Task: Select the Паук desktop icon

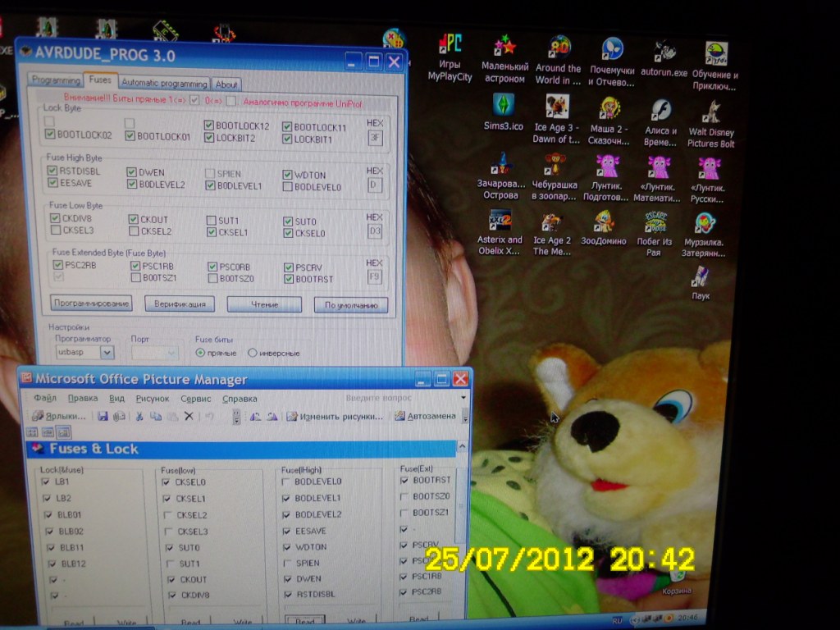Action: pyautogui.click(x=701, y=284)
